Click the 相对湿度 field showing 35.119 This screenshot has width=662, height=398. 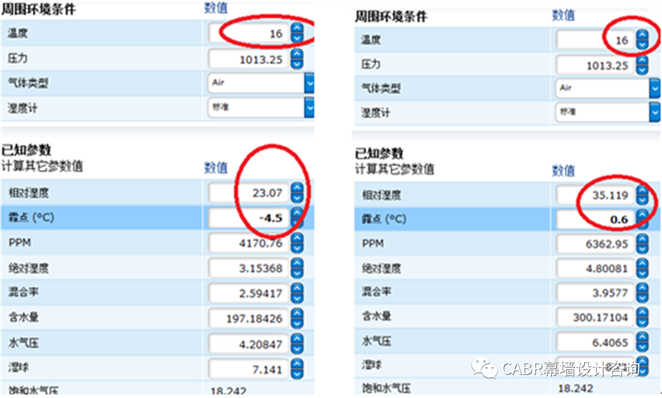point(596,195)
